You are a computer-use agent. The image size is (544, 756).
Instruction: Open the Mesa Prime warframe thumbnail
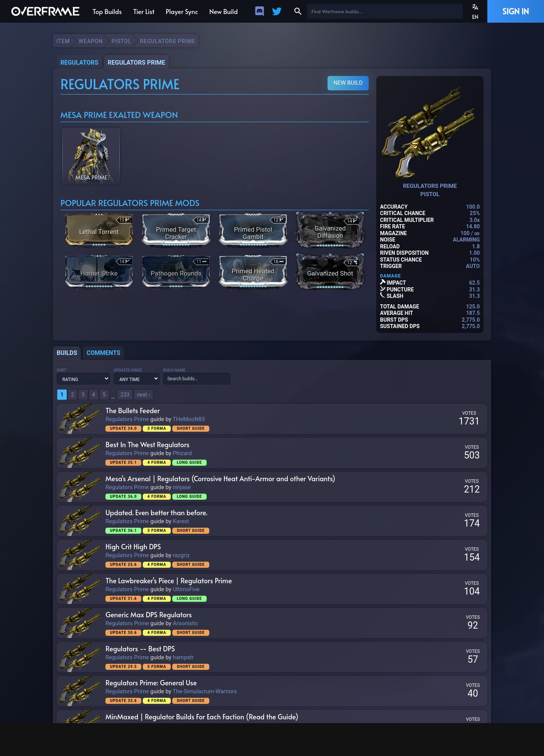click(x=91, y=156)
